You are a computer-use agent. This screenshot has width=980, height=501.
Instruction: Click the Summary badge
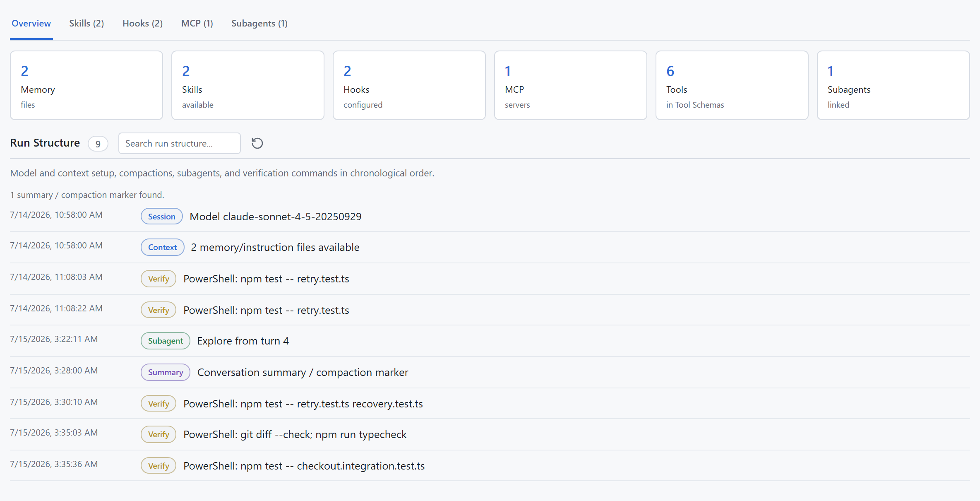tap(166, 372)
